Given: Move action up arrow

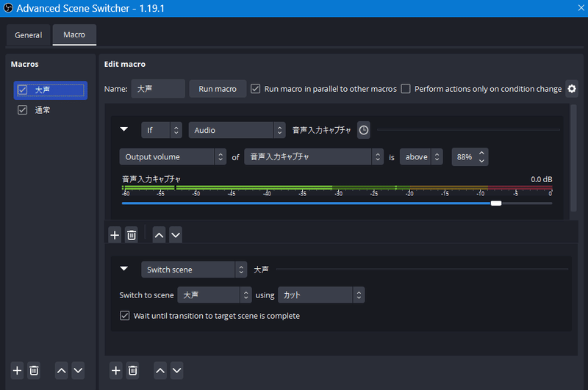Looking at the screenshot, I should (x=160, y=370).
